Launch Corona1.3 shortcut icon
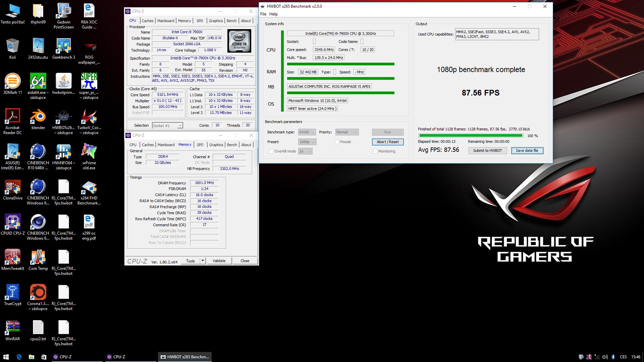 38,298
